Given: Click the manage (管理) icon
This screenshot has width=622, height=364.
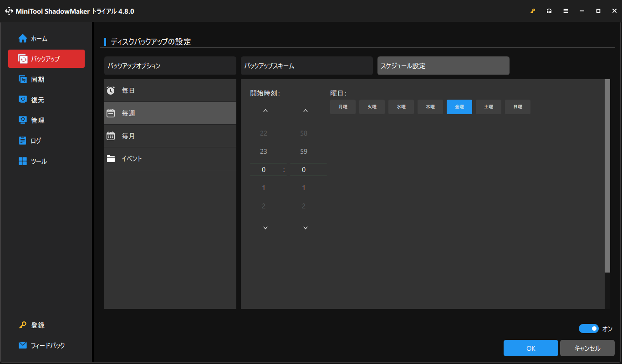Looking at the screenshot, I should (23, 120).
